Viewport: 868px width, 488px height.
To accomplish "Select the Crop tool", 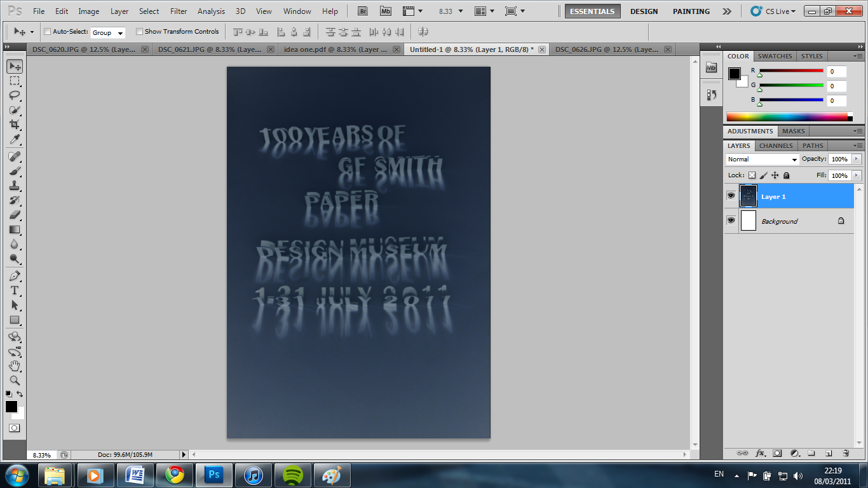I will [15, 125].
